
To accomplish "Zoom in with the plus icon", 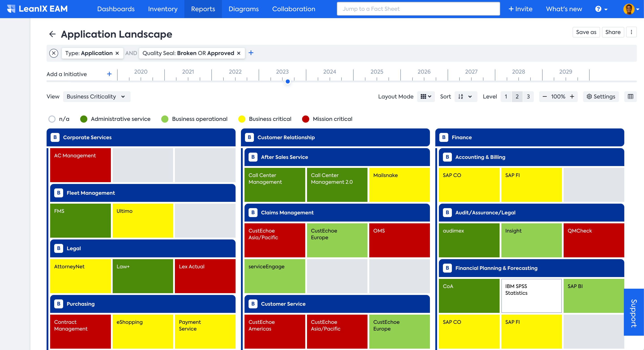I will tap(572, 96).
